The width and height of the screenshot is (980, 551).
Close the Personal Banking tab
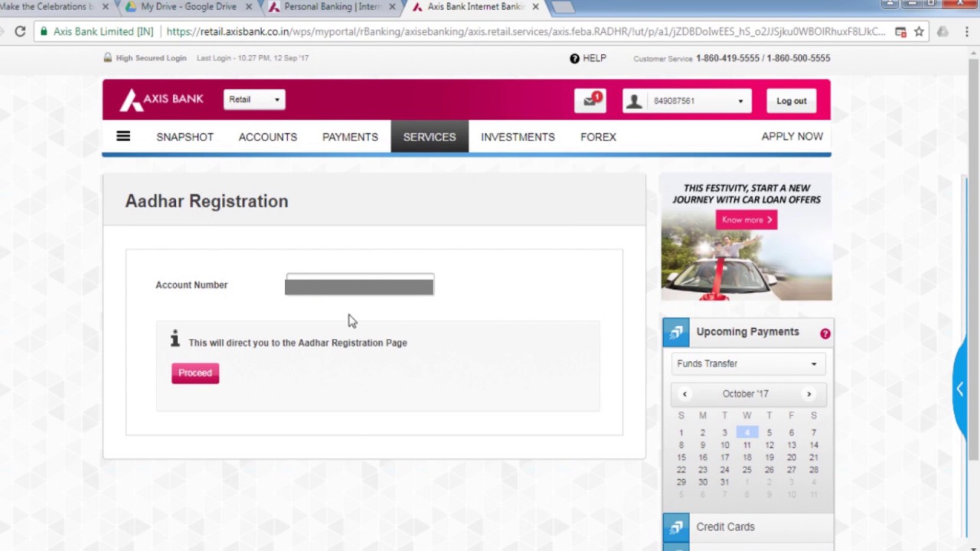click(x=391, y=7)
